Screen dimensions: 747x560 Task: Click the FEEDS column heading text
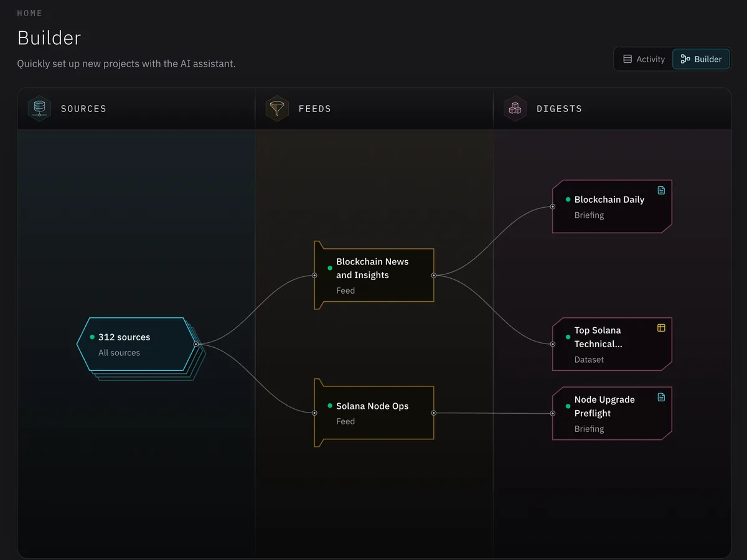point(315,109)
